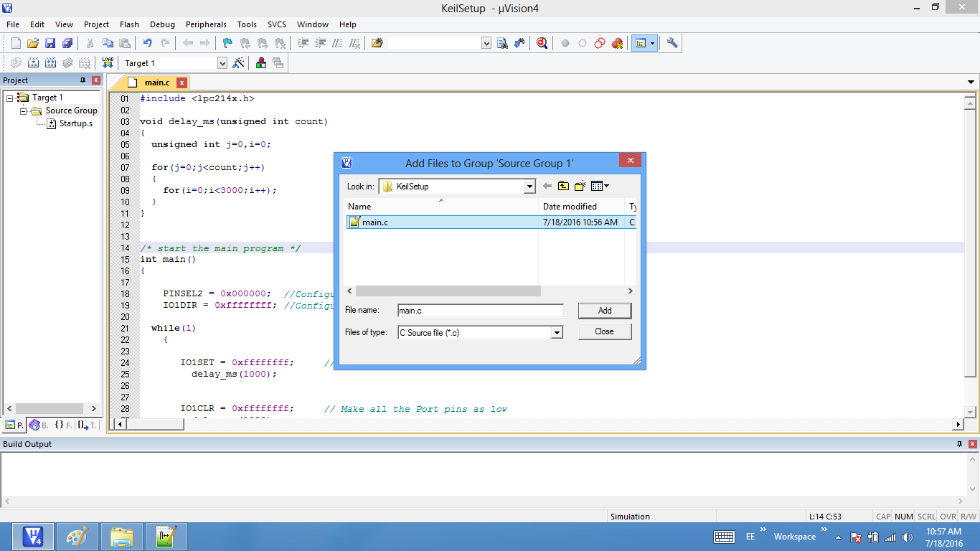Sort files by Name column header
This screenshot has height=551, width=980.
tap(441, 207)
